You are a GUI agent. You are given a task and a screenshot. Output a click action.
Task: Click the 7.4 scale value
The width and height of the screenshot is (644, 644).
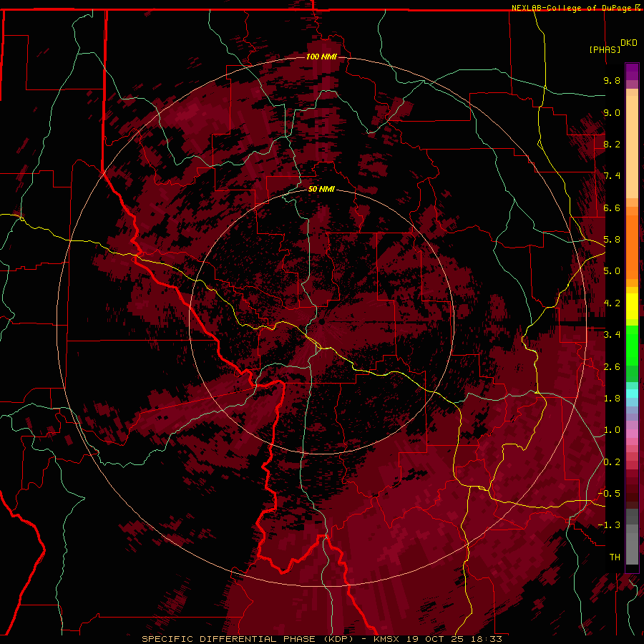(612, 176)
